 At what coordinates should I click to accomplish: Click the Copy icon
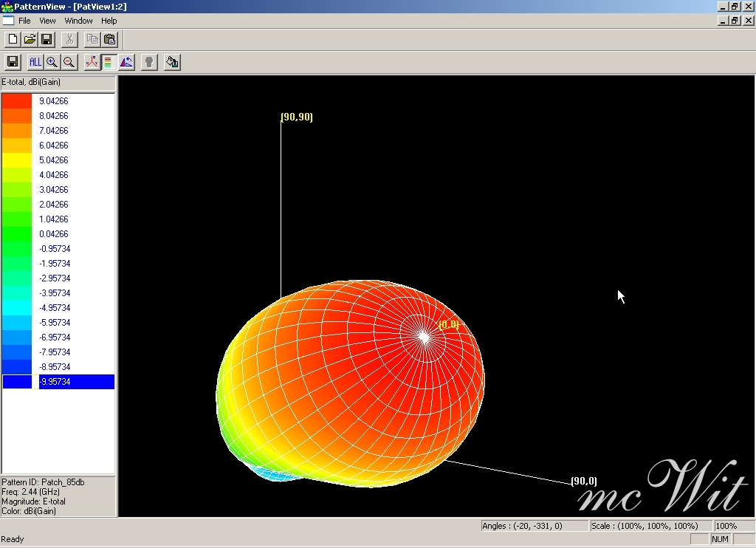coord(92,39)
